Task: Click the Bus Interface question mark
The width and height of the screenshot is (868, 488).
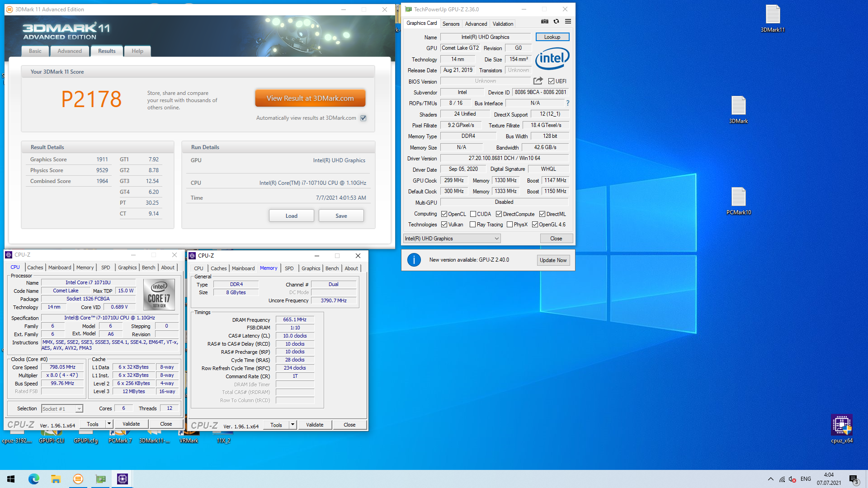Action: tap(568, 103)
